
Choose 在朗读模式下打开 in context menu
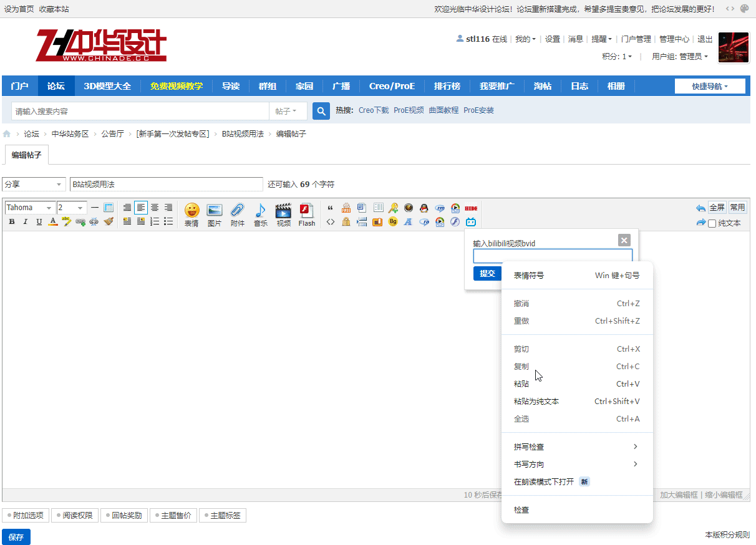point(577,482)
